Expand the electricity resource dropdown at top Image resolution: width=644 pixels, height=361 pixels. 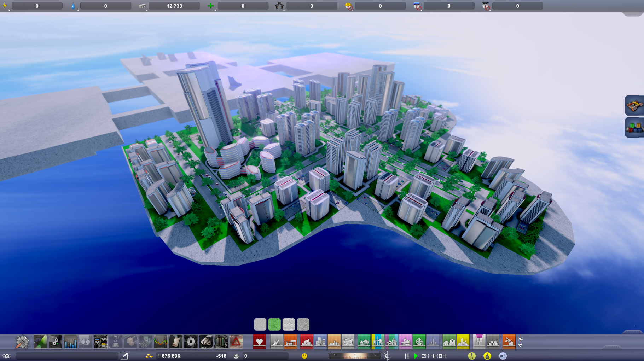click(x=5, y=6)
